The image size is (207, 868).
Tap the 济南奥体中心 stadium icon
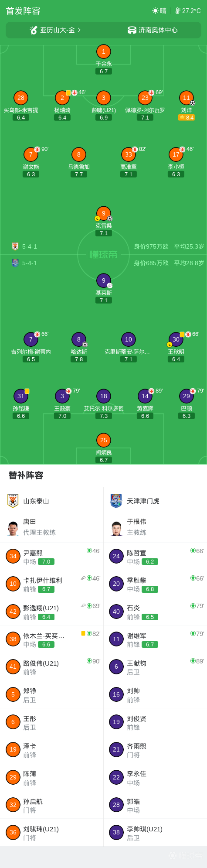pos(132,30)
